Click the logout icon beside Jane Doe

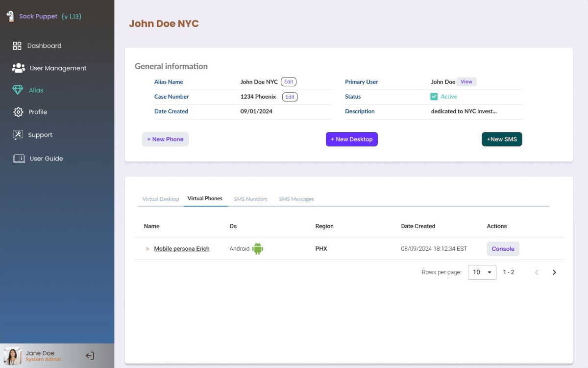(x=90, y=356)
